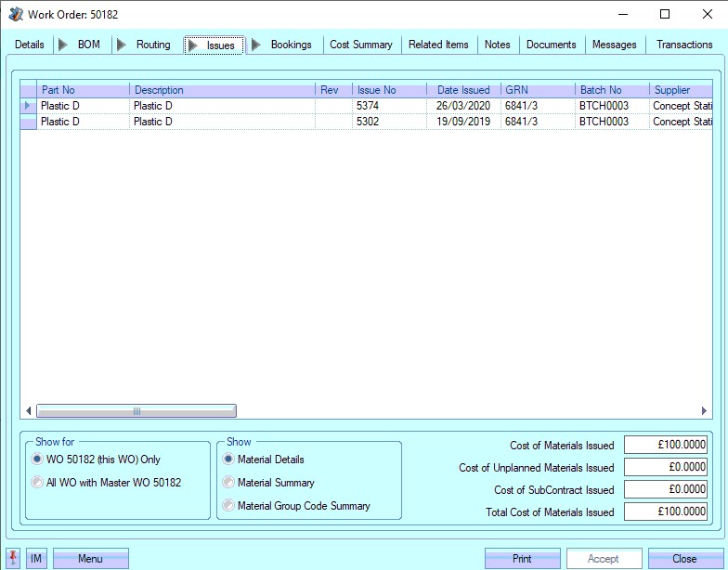
Task: Click the row selector arrow for issue 5374
Action: [28, 106]
